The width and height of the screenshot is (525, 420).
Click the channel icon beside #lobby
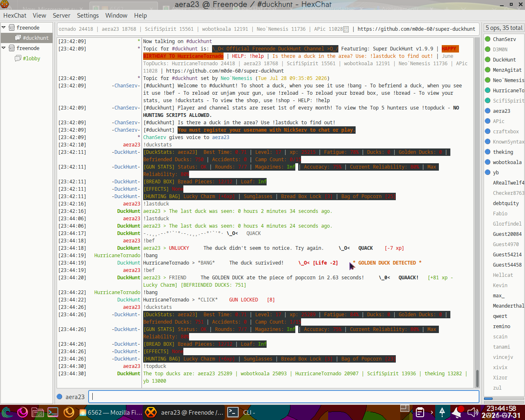18,58
